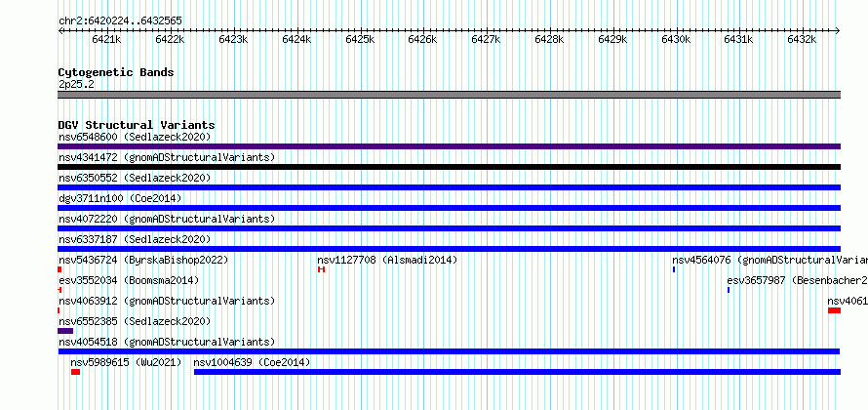Viewport: 868px width, 410px height.
Task: Click the DGV Structural Variants track title
Action: pos(137,125)
